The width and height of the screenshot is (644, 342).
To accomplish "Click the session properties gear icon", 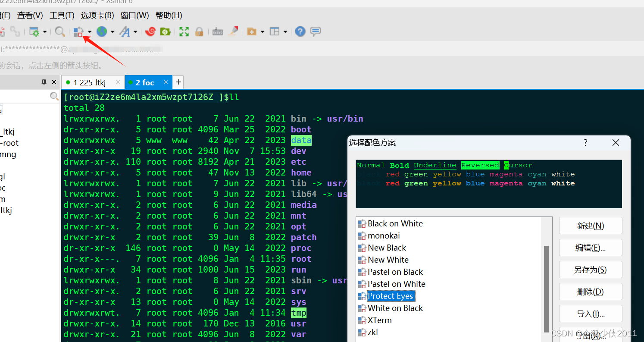I will click(34, 31).
